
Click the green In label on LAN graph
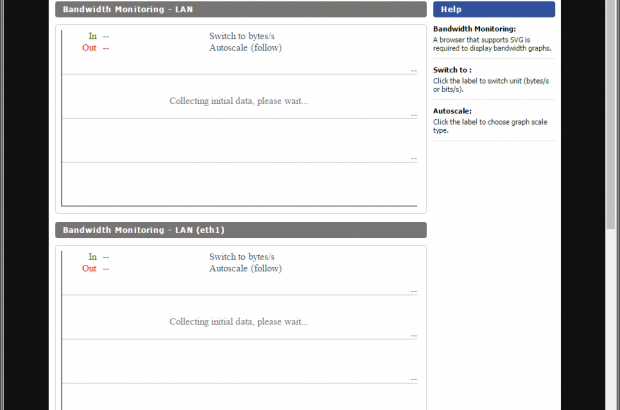pos(92,36)
